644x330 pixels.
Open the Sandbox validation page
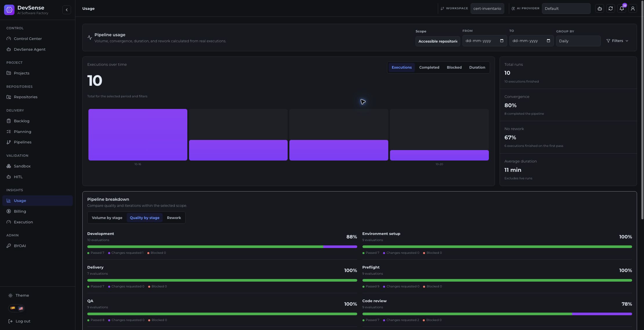pyautogui.click(x=37, y=166)
